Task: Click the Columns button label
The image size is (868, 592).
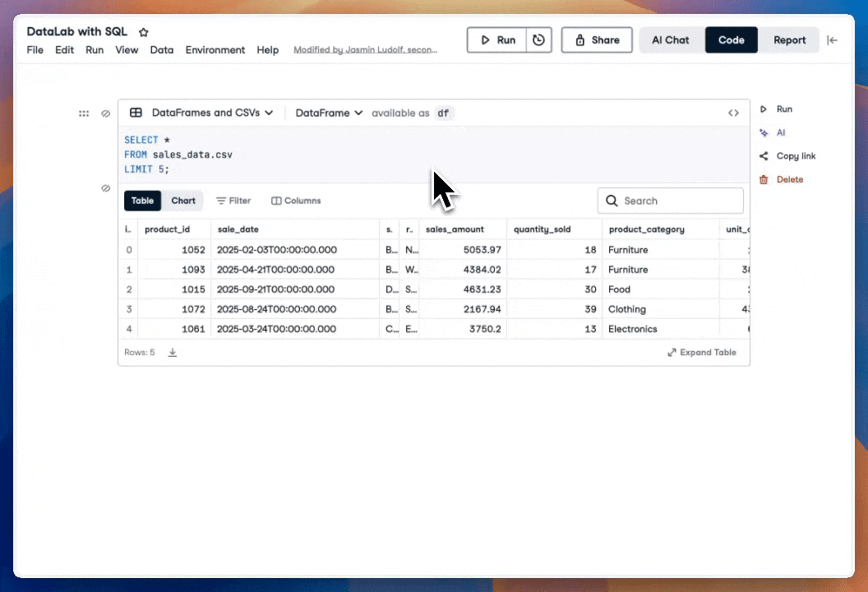Action: (x=302, y=201)
